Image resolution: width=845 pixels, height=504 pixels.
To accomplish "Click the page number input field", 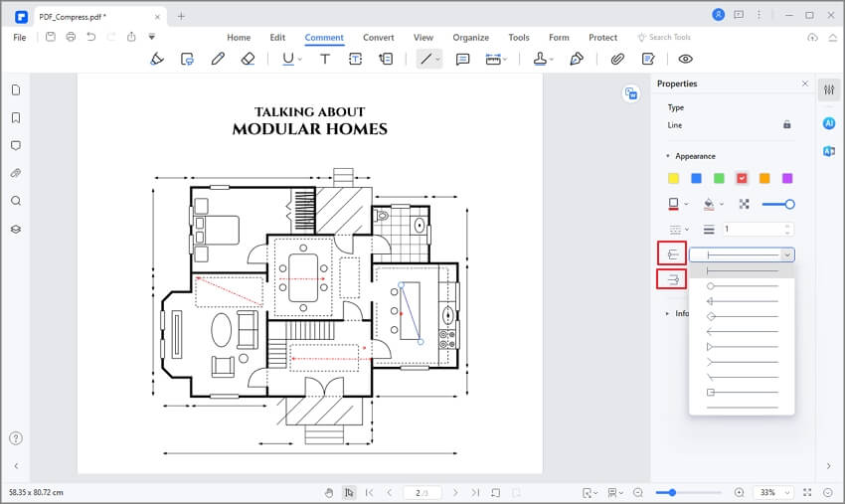I will pos(421,493).
